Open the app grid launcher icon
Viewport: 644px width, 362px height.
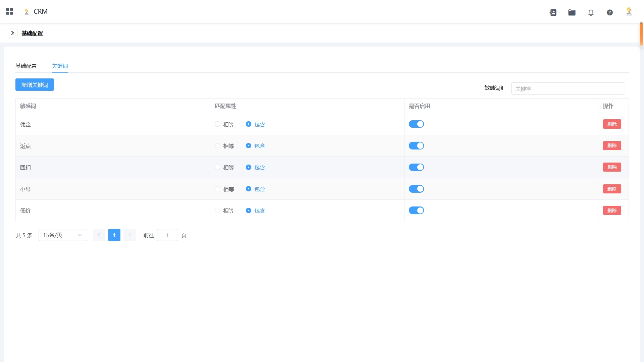pos(10,11)
